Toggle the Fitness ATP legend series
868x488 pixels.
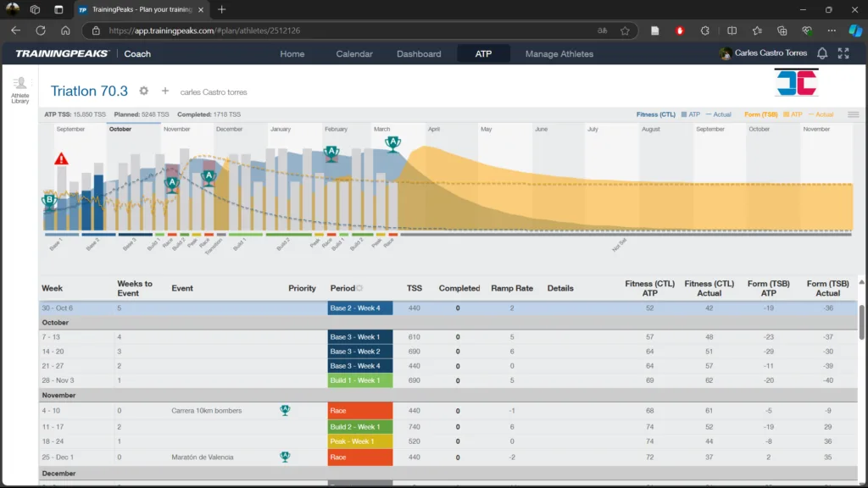point(690,114)
